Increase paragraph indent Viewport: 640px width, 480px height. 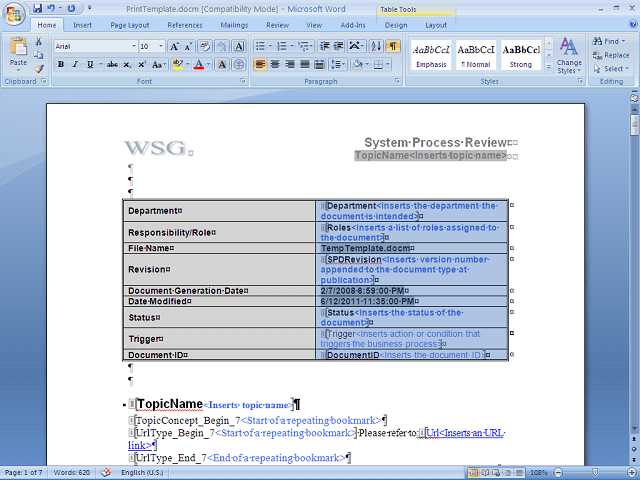click(338, 47)
